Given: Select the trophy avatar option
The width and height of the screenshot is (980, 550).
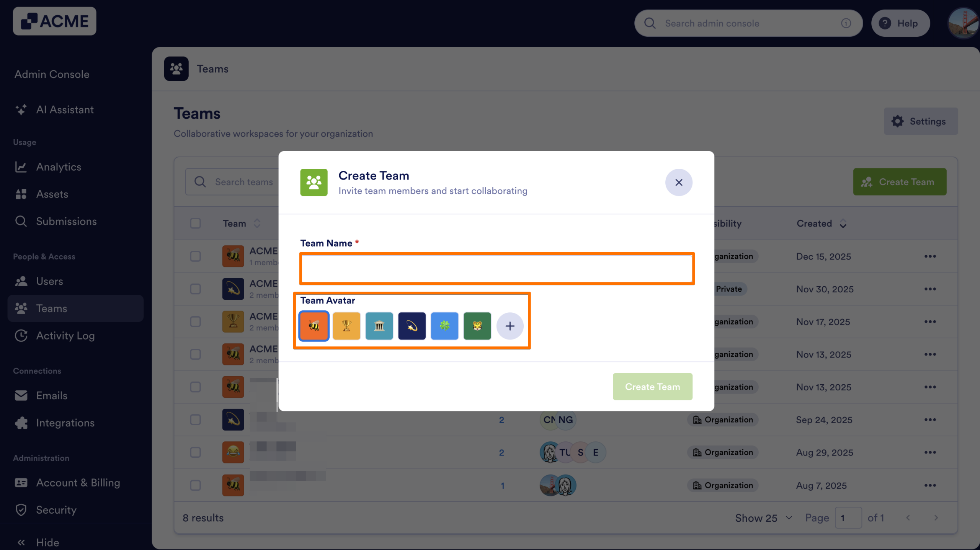Looking at the screenshot, I should [x=346, y=326].
